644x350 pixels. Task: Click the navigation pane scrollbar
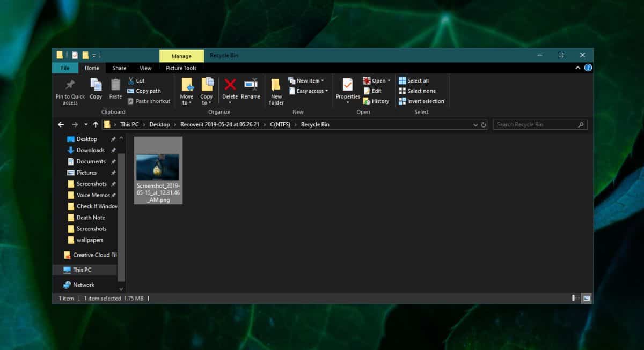pos(121,217)
